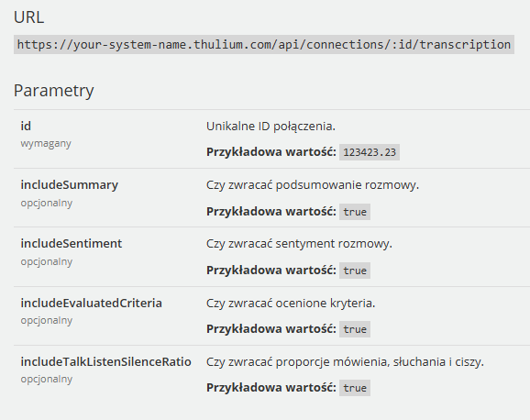Click the API URL code block
The image size is (530, 420).
click(x=264, y=44)
